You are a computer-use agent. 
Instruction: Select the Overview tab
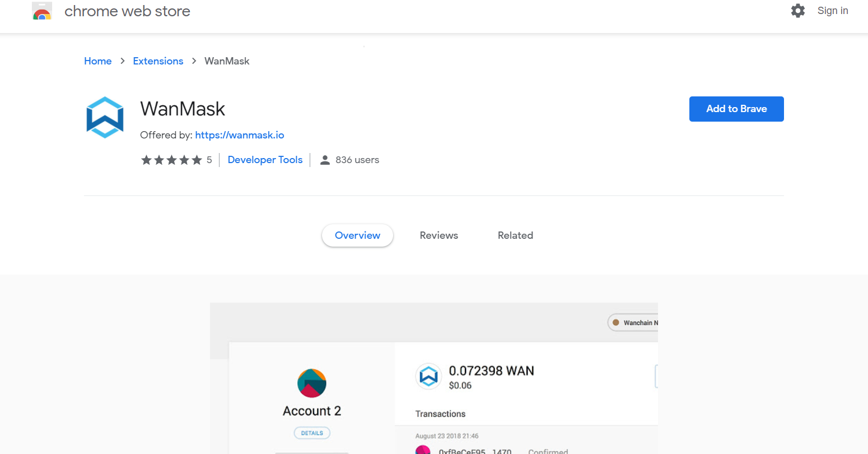(x=357, y=235)
